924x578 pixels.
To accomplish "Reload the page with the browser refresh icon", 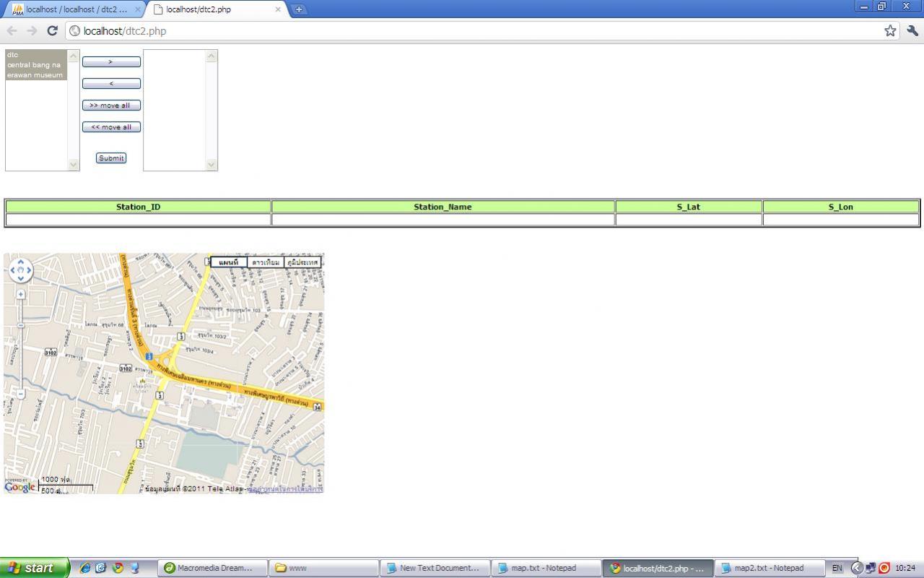I will pyautogui.click(x=52, y=30).
